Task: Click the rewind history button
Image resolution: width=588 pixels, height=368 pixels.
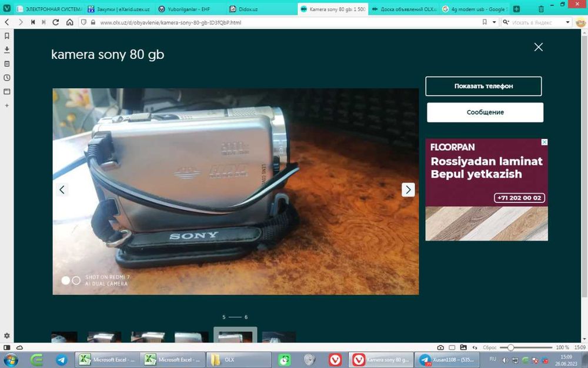Action: pos(33,22)
